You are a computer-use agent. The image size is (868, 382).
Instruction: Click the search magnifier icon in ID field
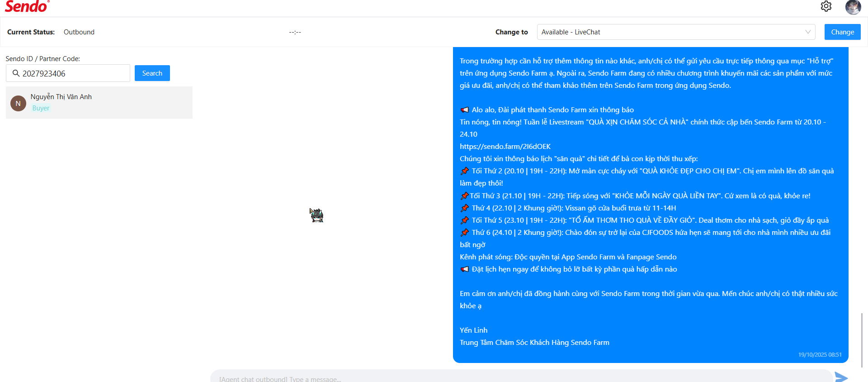16,73
